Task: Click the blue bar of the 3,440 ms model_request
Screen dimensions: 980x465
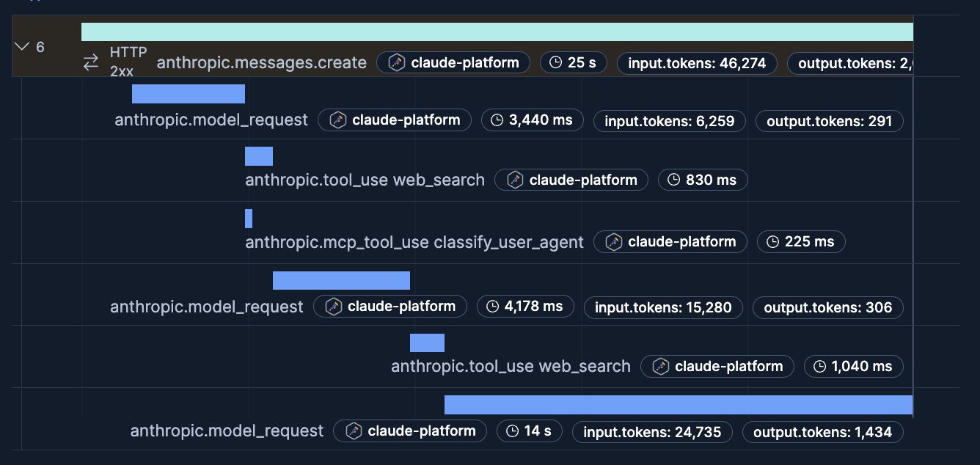Action: pos(189,94)
